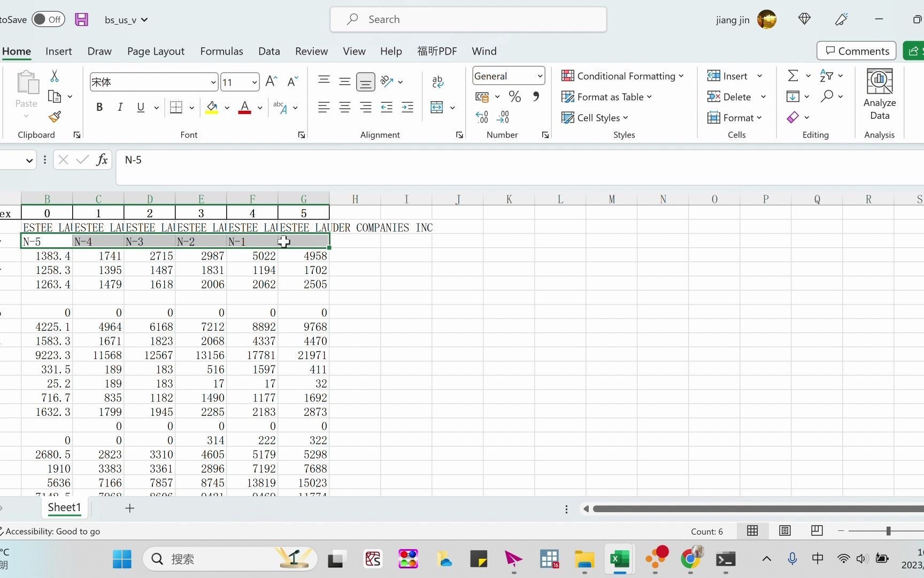Toggle Bold formatting
Image resolution: width=924 pixels, height=578 pixels.
click(99, 107)
